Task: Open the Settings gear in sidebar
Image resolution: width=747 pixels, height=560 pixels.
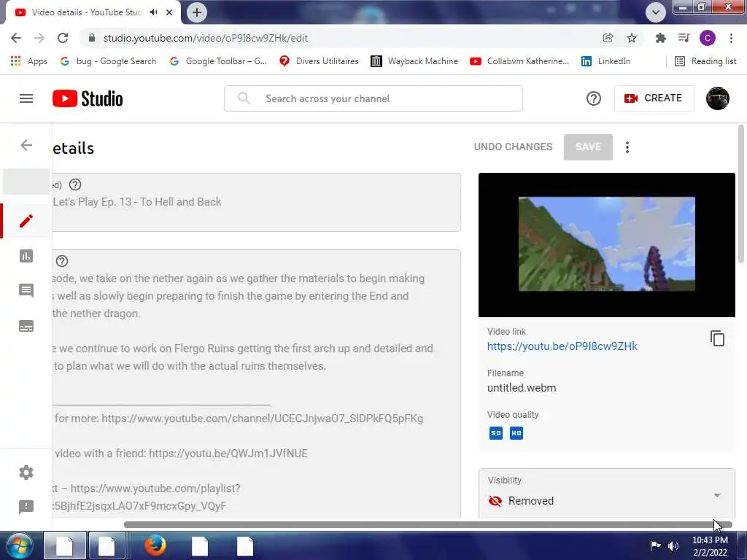Action: pyautogui.click(x=26, y=472)
